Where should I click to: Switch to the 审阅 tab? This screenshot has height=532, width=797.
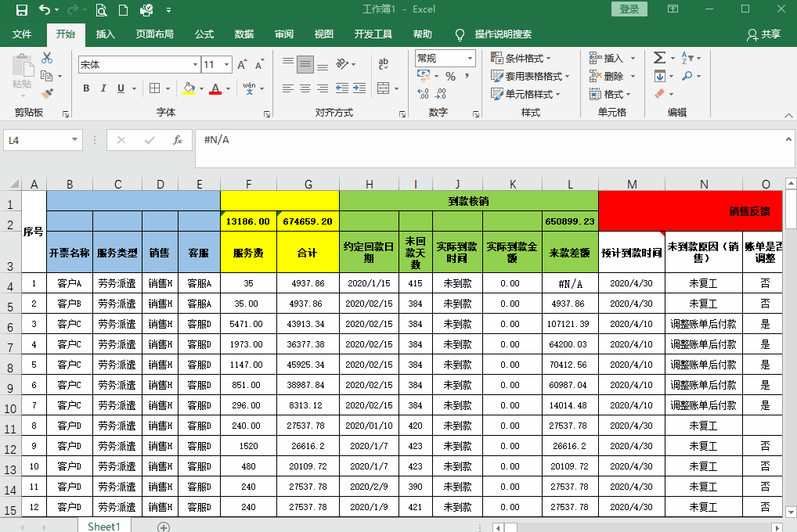coord(283,34)
